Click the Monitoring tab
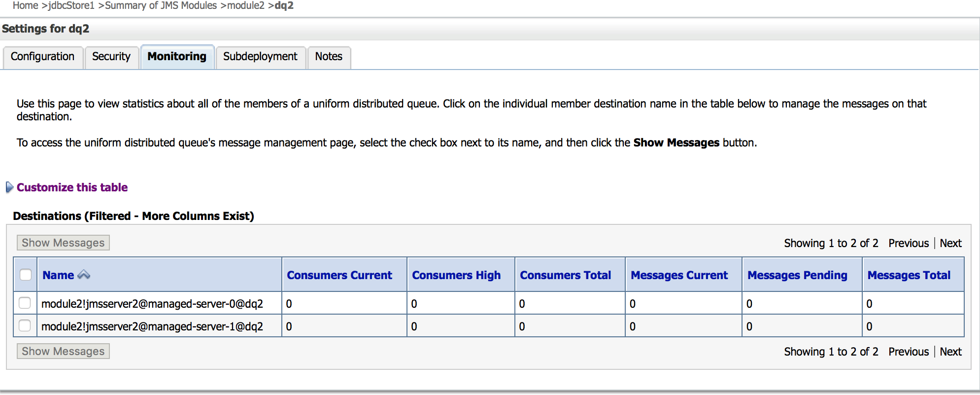Screen dimensions: 980x395 tap(177, 57)
